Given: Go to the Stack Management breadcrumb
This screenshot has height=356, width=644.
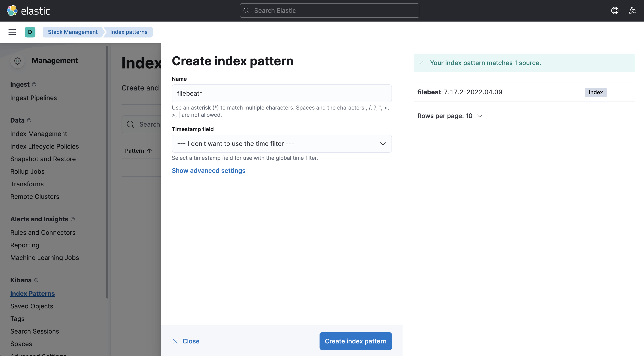Looking at the screenshot, I should 73,32.
